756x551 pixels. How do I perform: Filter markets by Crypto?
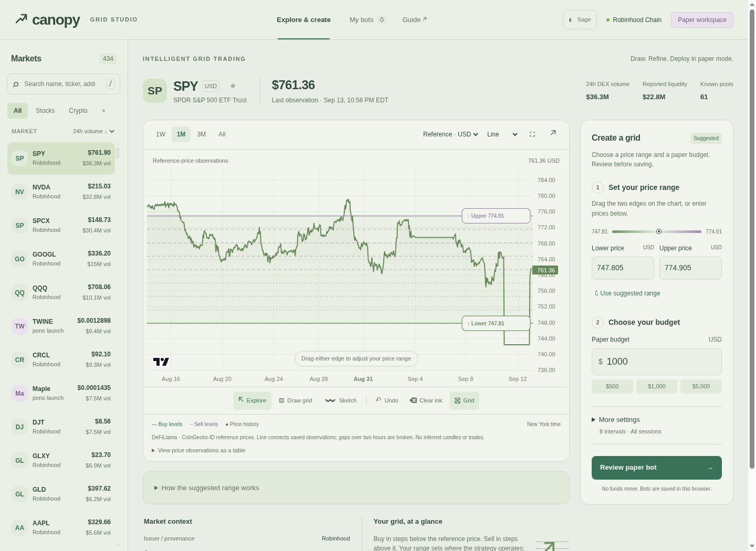78,111
